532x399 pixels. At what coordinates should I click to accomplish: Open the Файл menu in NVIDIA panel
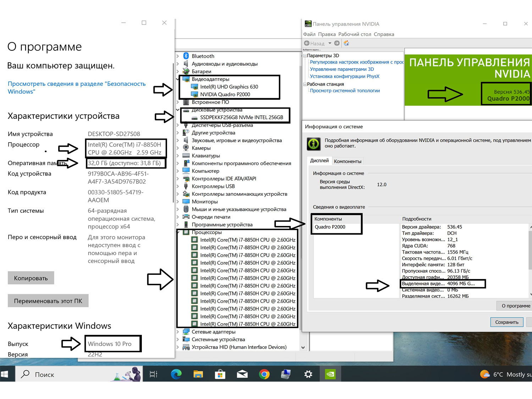[x=309, y=34]
